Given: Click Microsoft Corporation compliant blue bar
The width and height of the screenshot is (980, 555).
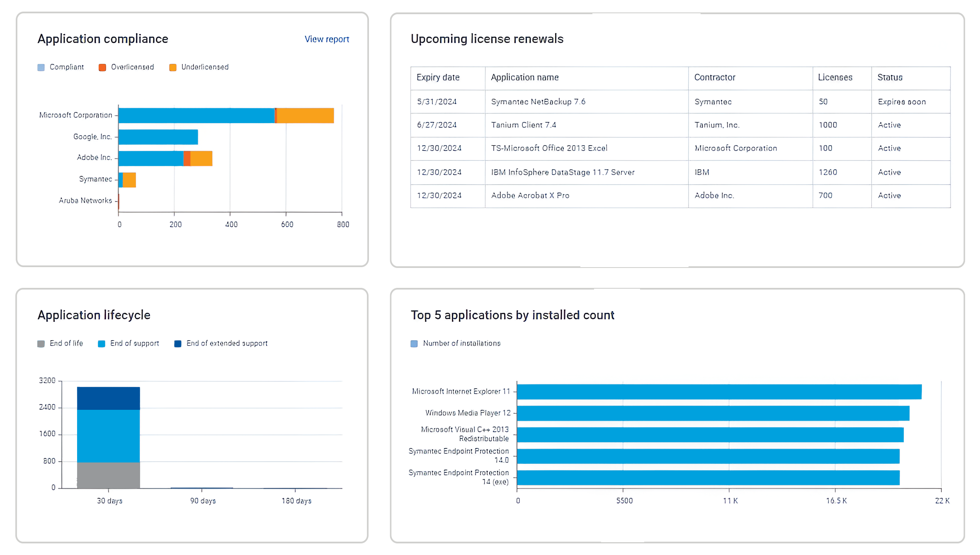Looking at the screenshot, I should 196,116.
